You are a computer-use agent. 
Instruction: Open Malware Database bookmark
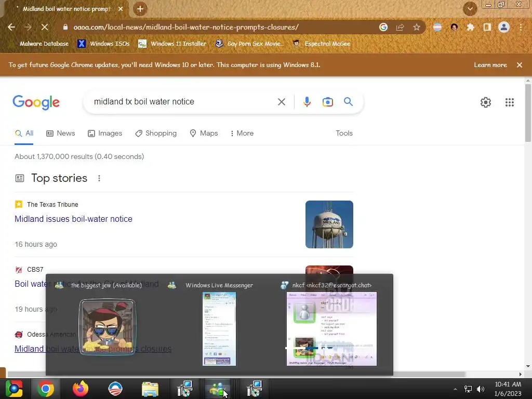(x=44, y=44)
